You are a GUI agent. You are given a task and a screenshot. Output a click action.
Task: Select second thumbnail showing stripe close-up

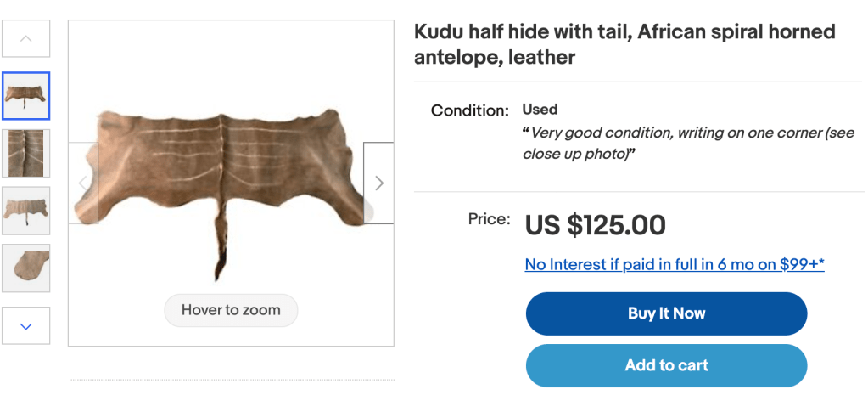[26, 153]
